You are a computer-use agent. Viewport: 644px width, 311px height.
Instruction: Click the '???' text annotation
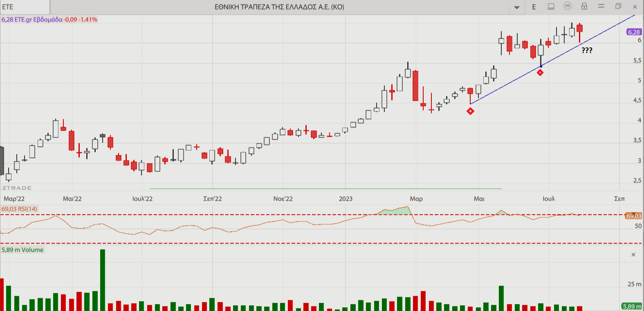587,50
